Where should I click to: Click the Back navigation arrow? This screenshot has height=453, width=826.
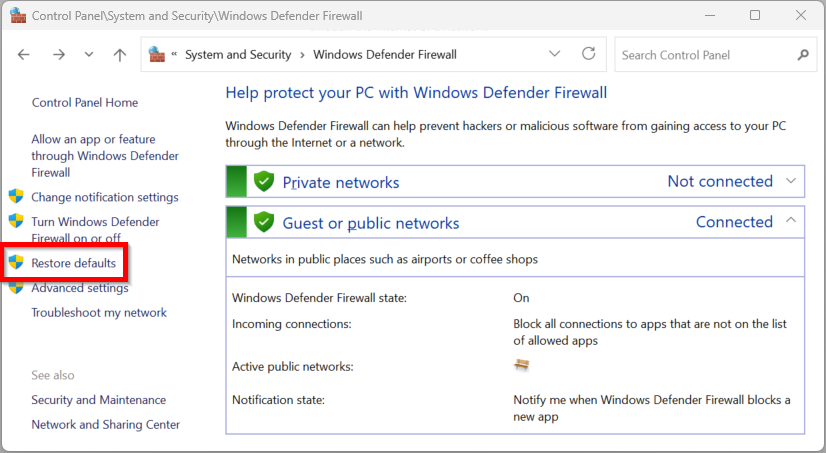point(24,55)
